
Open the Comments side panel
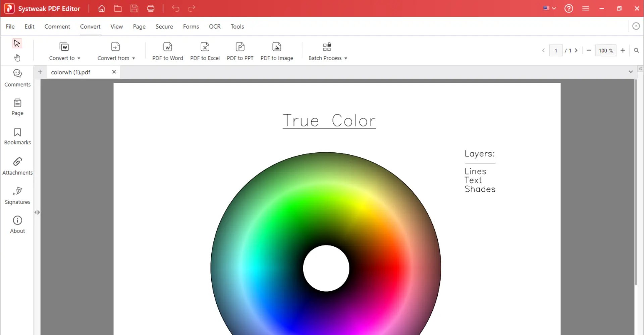17,78
